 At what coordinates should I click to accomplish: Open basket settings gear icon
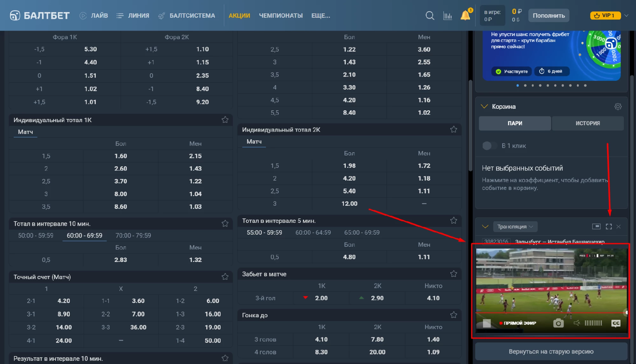[618, 106]
